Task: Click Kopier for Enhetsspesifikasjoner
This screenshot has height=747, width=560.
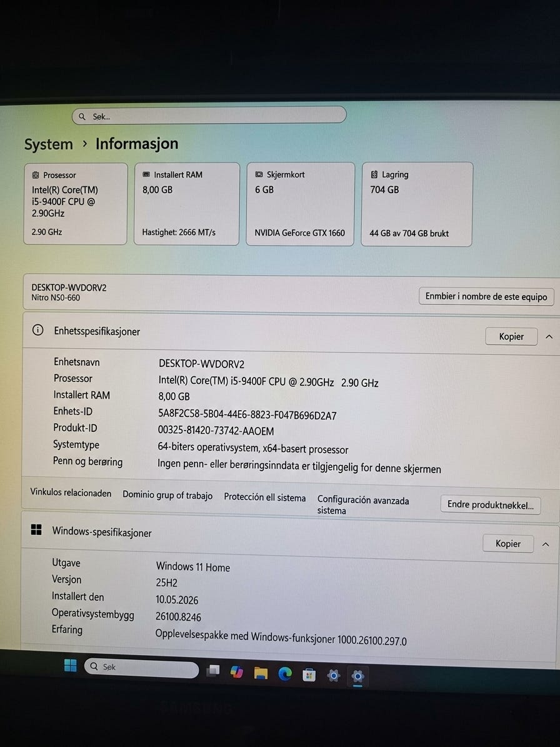Action: coord(511,336)
